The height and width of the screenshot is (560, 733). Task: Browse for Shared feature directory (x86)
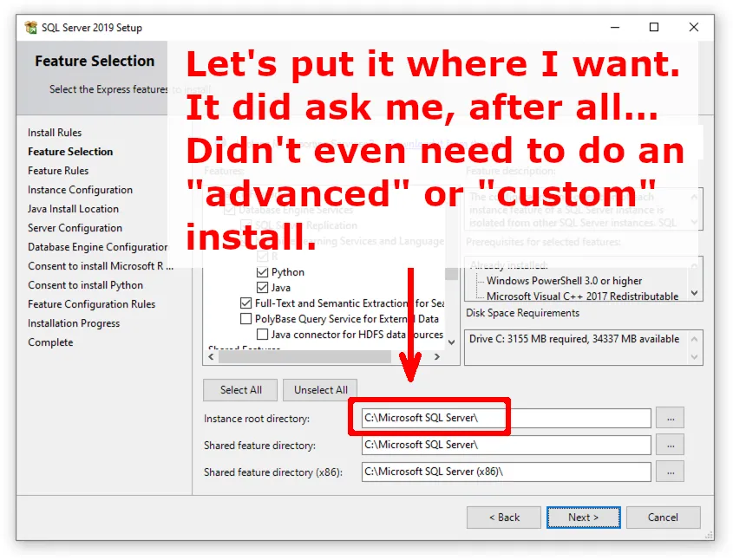(x=670, y=472)
